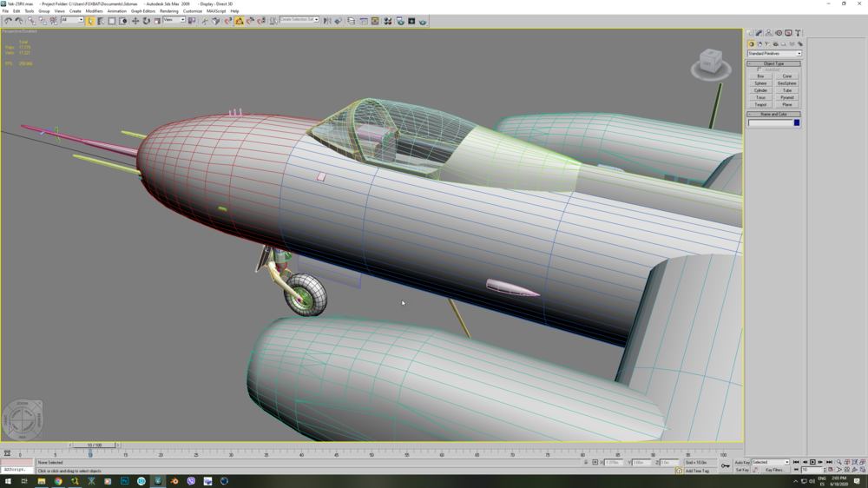The image size is (868, 488).
Task: Click the GeoSphere primitive button
Action: pos(787,83)
